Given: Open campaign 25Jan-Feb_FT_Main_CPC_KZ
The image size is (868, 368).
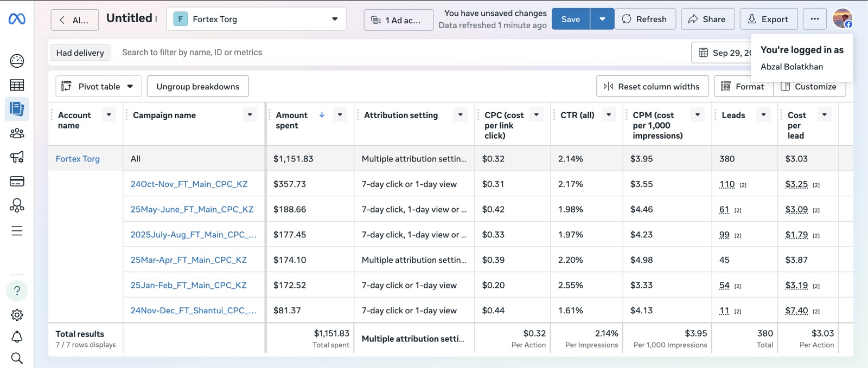Looking at the screenshot, I should (x=188, y=285).
